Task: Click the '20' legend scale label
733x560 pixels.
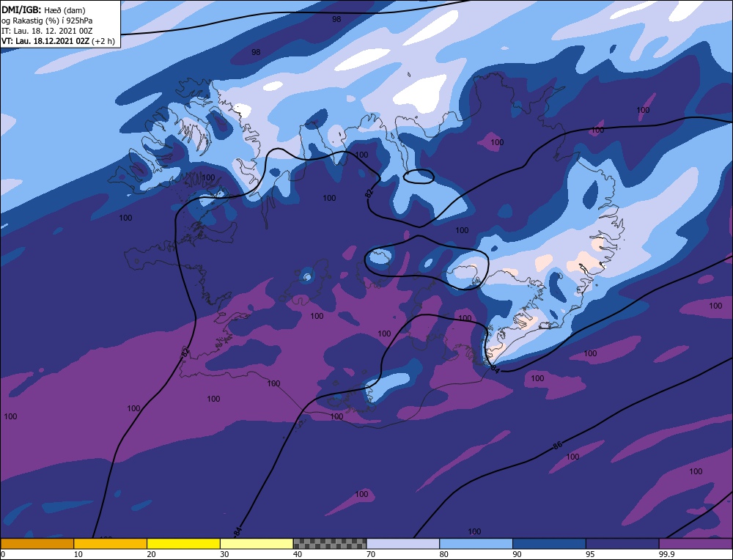Action: click(x=151, y=554)
